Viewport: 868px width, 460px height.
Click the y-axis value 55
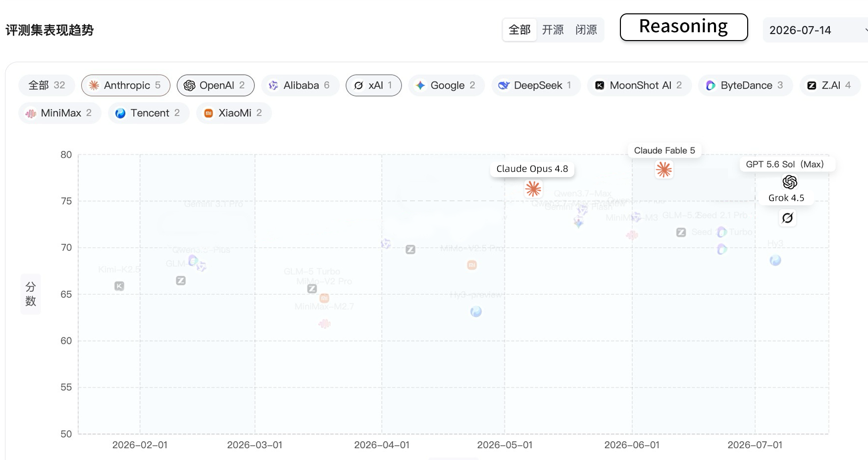coord(66,387)
